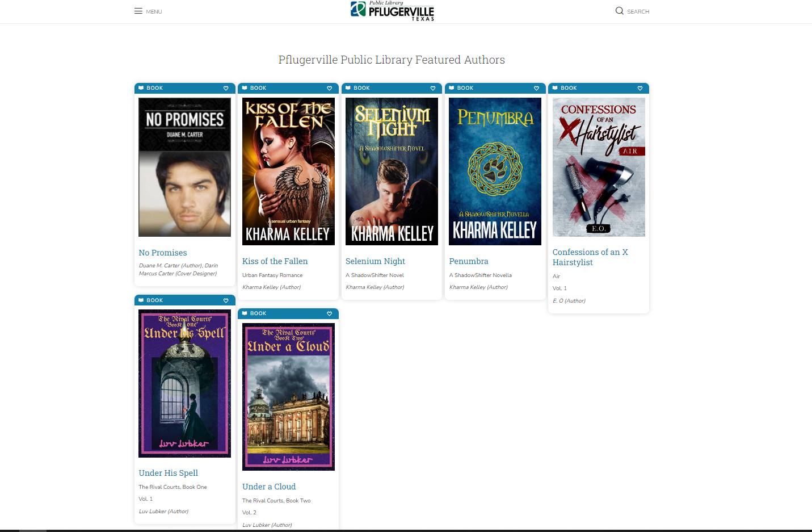This screenshot has height=532, width=812.
Task: Click book icon on Selenium Night card
Action: point(348,88)
